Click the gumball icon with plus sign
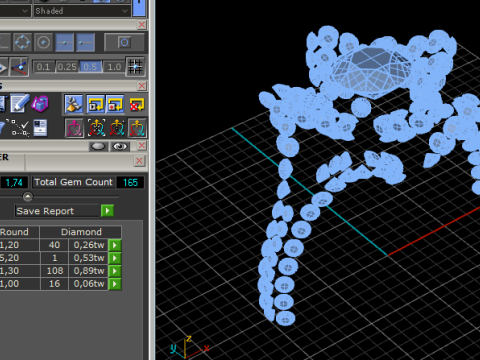480x360 pixels. pyautogui.click(x=117, y=128)
